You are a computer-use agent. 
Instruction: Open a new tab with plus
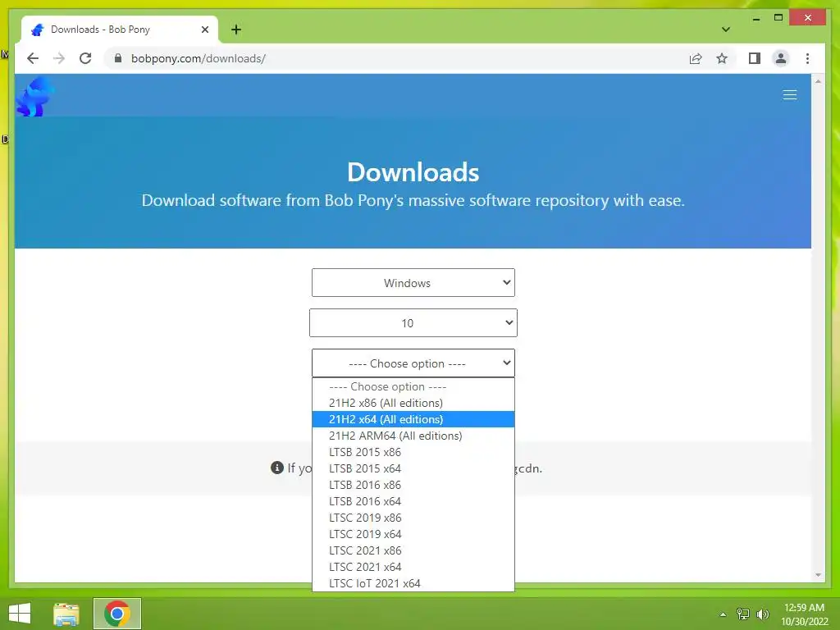click(236, 30)
